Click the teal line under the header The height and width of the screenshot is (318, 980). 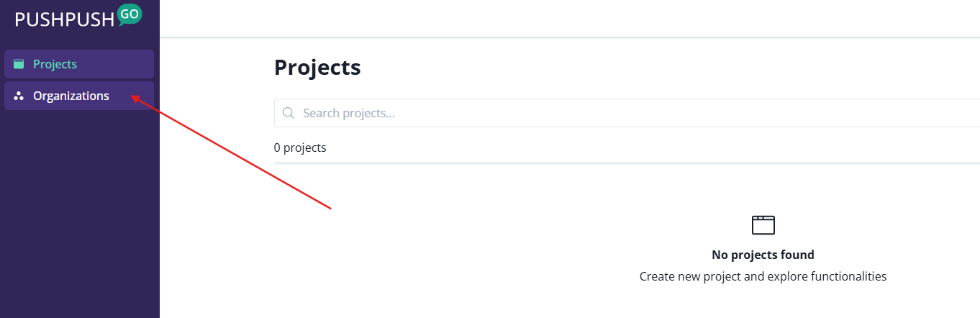568,37
